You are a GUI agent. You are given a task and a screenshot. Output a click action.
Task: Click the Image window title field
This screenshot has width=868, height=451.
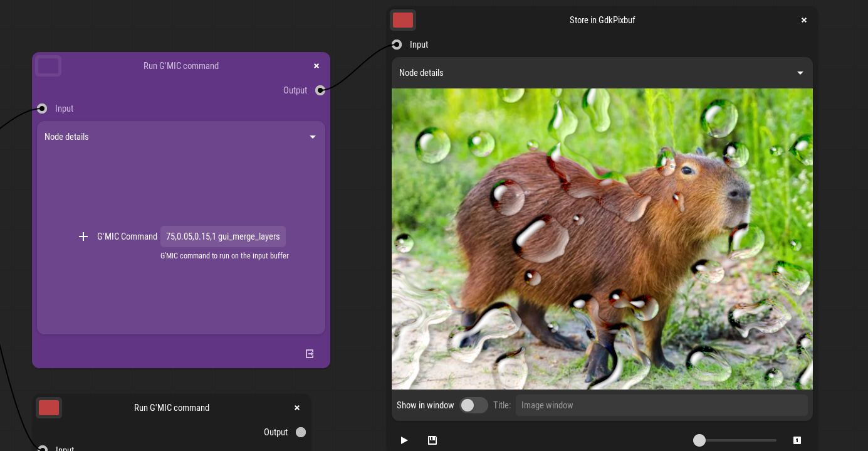pos(661,405)
